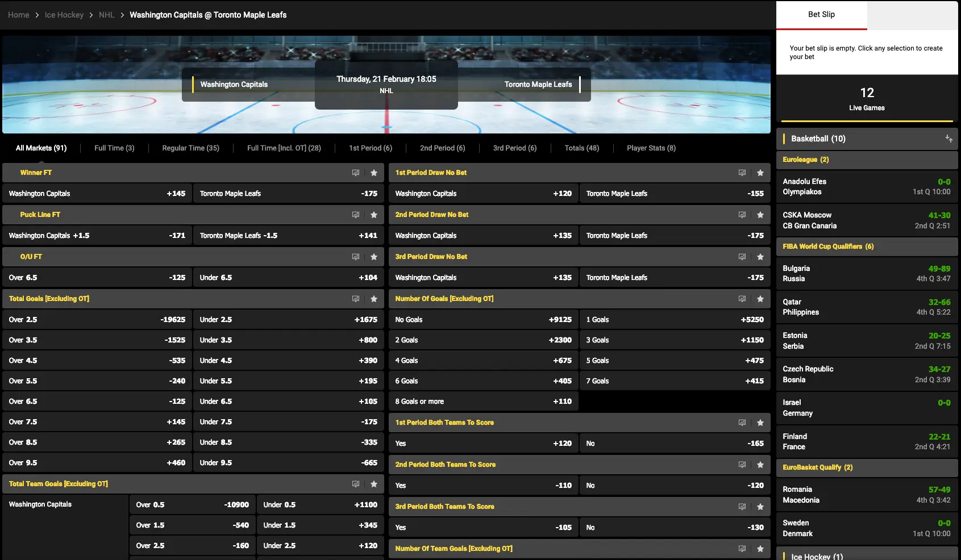Screen dimensions: 961x560
Task: Favorite the O/U FT market
Action: [x=373, y=257]
